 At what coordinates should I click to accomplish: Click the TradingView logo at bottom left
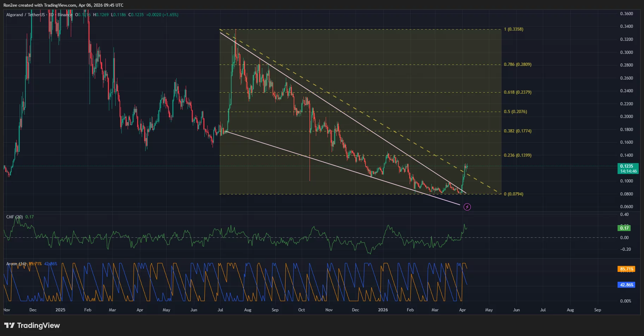pos(32,325)
